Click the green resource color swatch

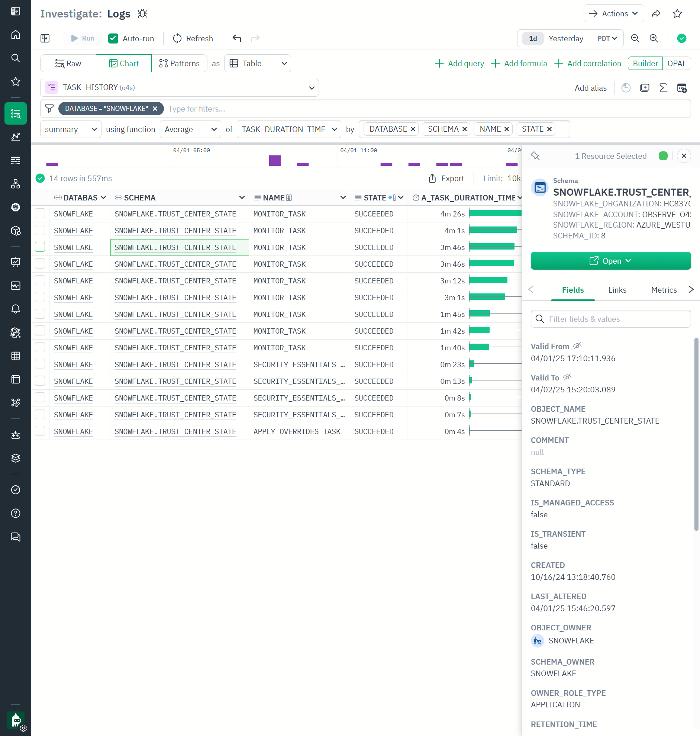tap(663, 156)
